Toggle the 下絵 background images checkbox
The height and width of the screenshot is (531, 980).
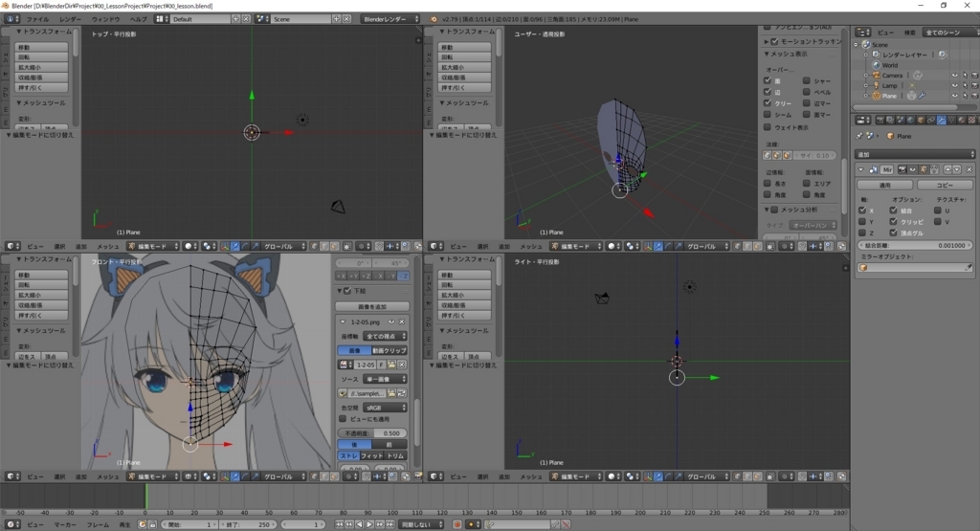pos(348,291)
